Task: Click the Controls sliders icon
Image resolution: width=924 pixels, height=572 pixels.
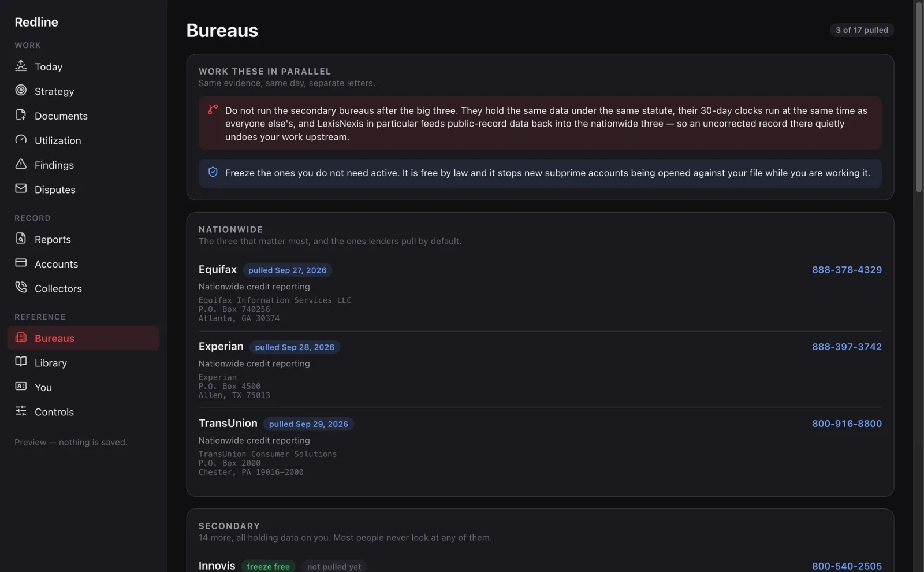Action: [21, 411]
